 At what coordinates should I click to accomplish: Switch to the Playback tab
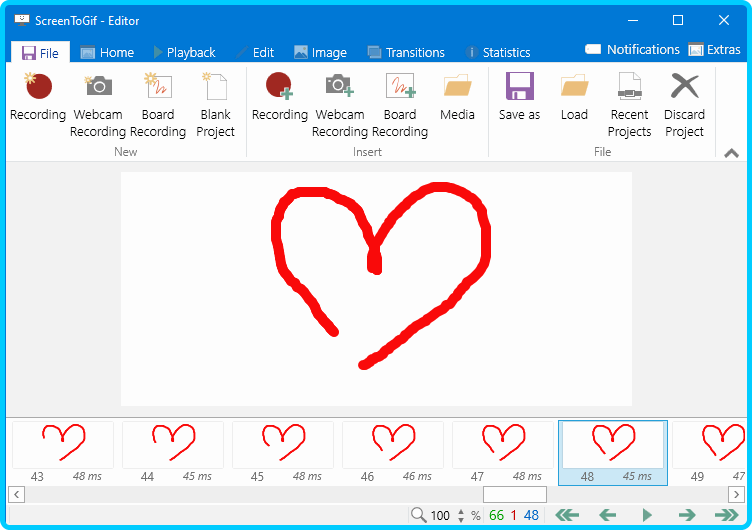[184, 52]
